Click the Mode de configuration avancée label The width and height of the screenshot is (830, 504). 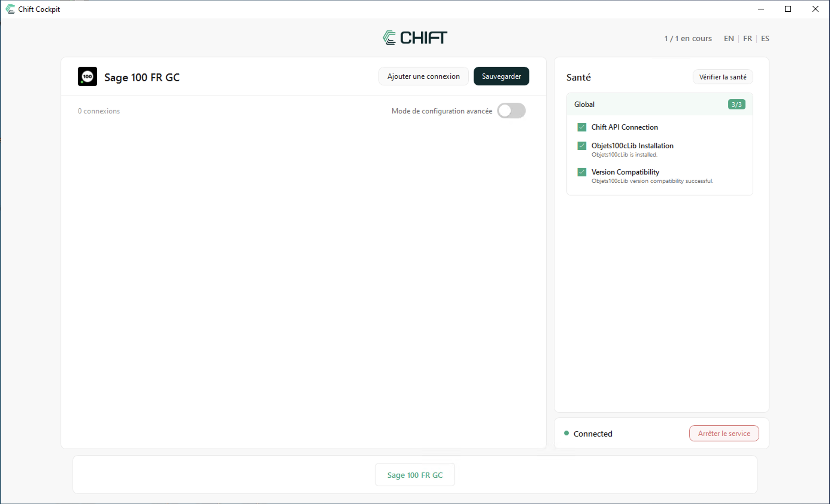point(442,111)
